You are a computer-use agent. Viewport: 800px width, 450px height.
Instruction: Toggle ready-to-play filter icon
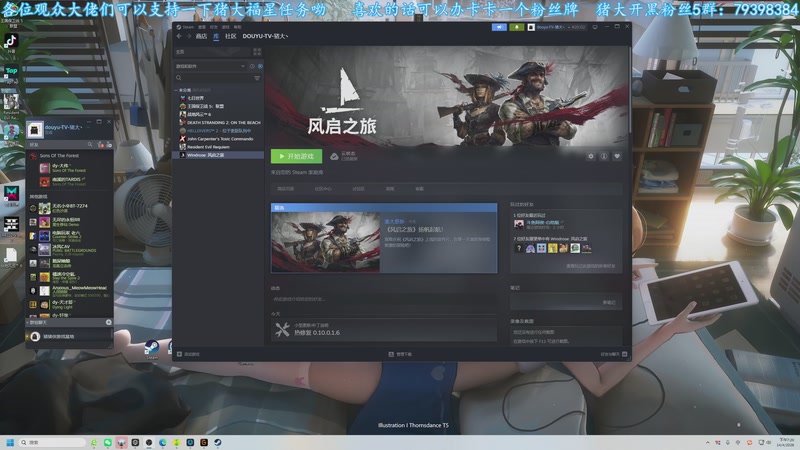260,66
